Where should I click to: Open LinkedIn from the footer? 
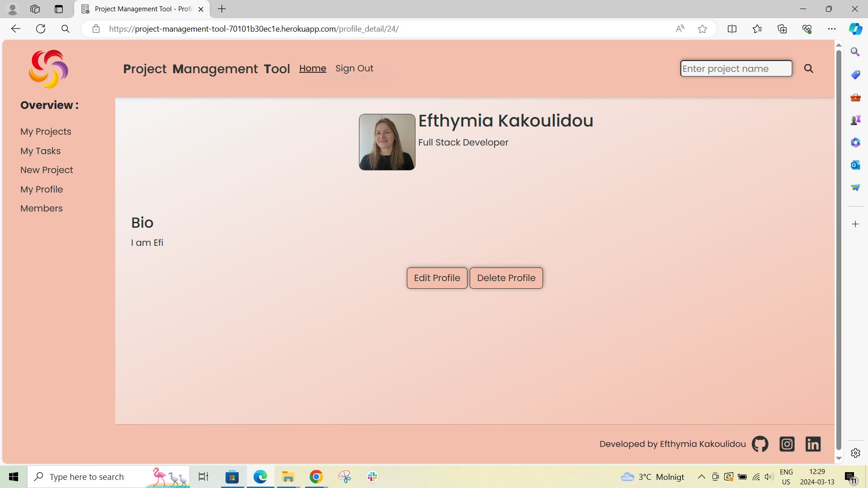coord(813,444)
